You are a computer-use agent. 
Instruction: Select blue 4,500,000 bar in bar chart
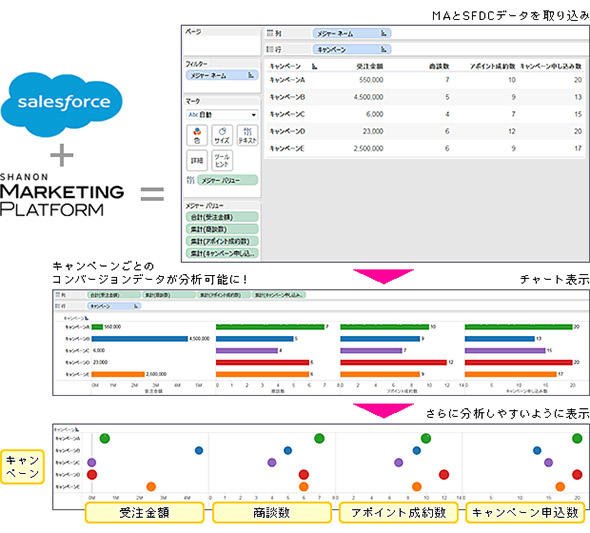coord(140,339)
